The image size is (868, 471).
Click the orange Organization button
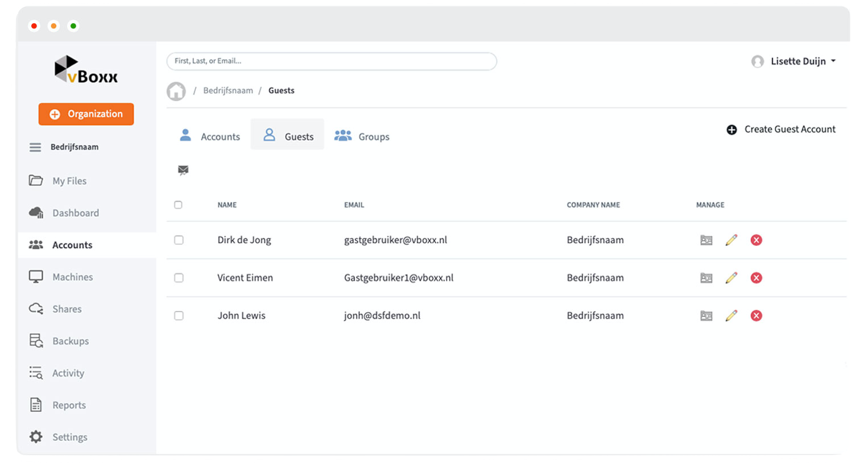86,114
